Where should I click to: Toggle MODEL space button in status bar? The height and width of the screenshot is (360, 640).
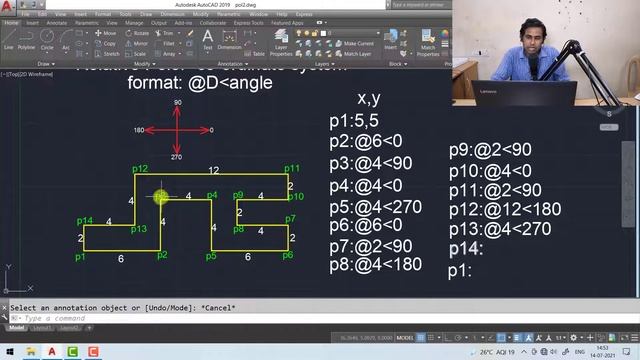click(x=405, y=338)
